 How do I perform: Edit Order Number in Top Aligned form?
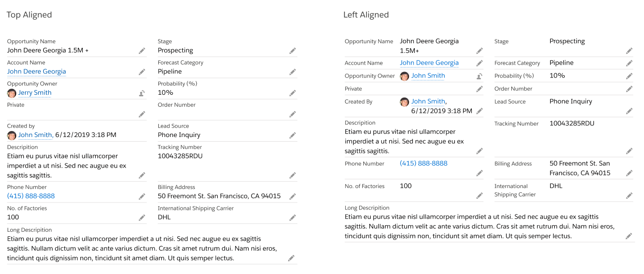293,114
